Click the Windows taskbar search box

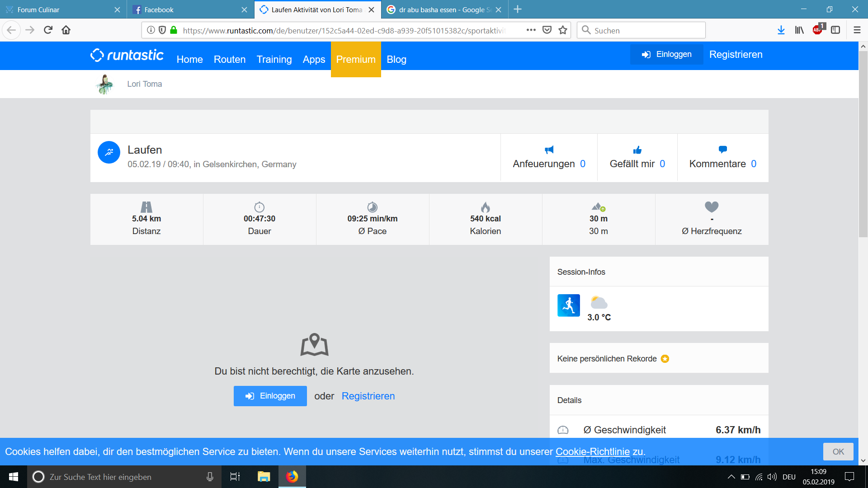tap(124, 477)
